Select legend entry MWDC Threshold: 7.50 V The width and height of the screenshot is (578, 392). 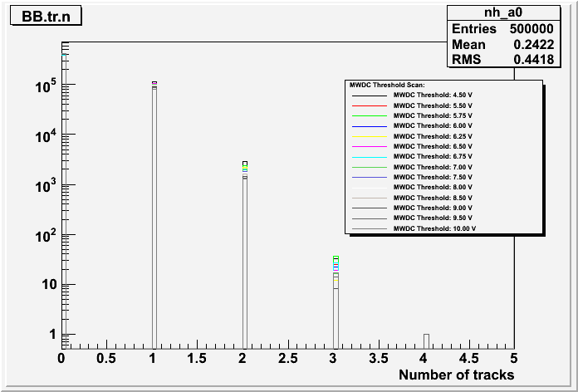[x=433, y=177]
